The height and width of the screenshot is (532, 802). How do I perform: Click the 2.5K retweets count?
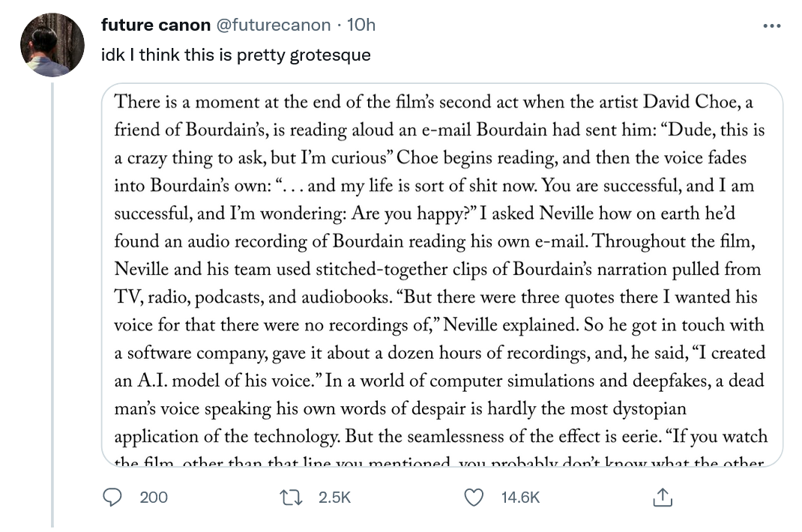pyautogui.click(x=334, y=498)
